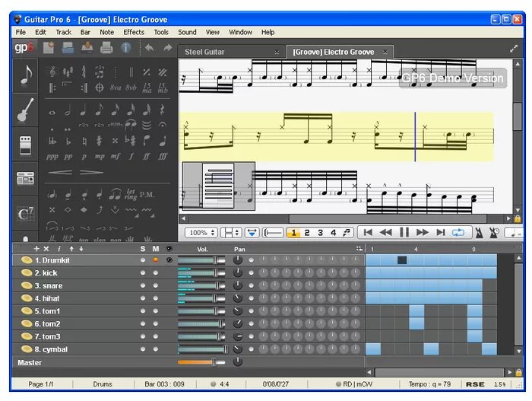This screenshot has height=401, width=532.
Task: Apply the mezzo-forte mf dynamic
Action: tap(116, 156)
